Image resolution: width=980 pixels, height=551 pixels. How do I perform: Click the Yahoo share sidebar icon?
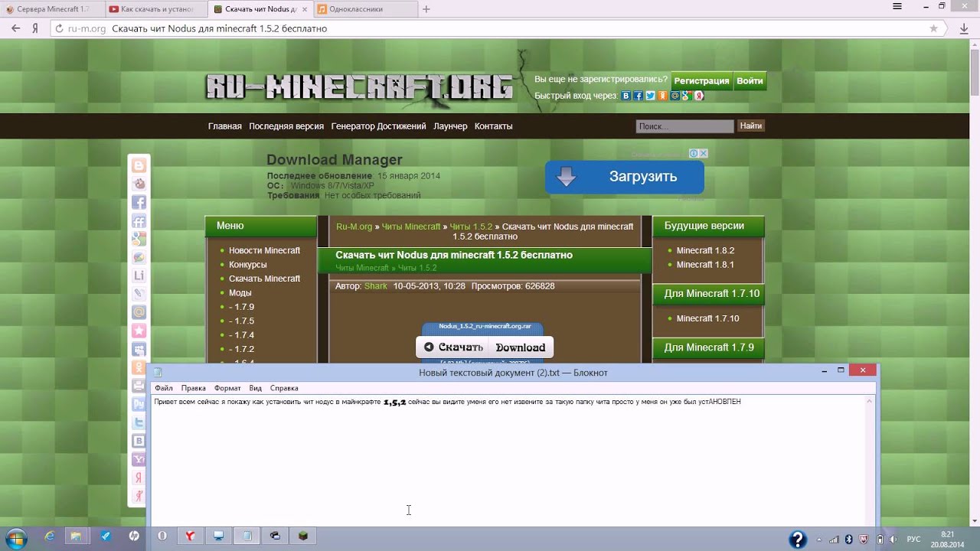click(139, 459)
